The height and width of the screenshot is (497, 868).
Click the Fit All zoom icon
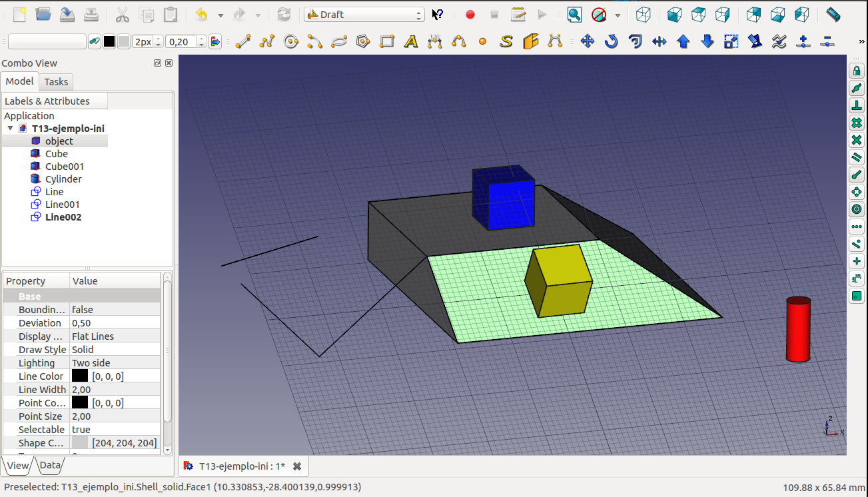[574, 14]
